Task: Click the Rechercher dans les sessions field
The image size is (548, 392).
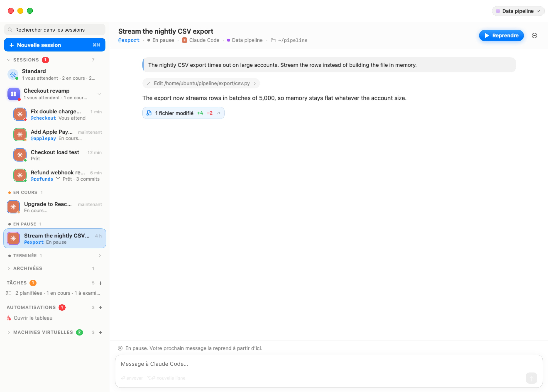Action: 55,30
